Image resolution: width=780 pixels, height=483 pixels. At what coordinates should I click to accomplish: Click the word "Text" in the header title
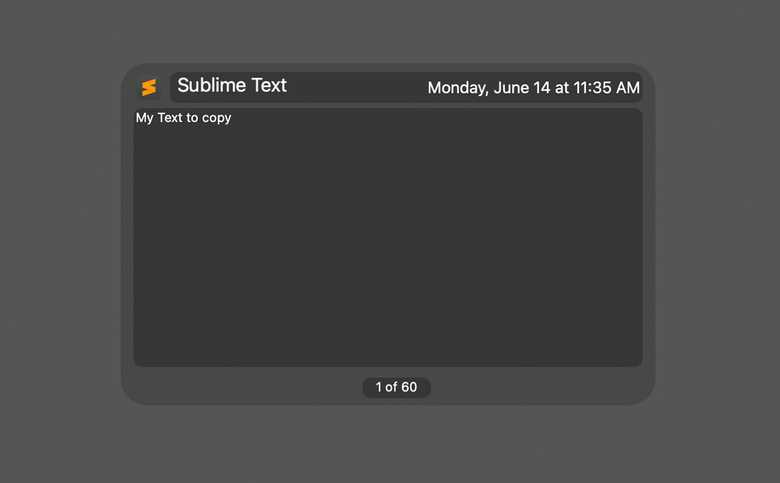point(268,86)
